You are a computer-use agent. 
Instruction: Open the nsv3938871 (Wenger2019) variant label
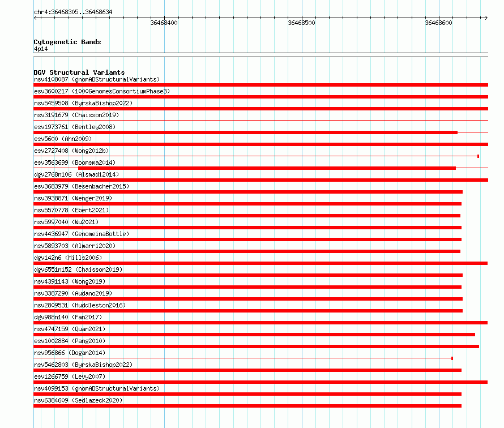click(73, 198)
